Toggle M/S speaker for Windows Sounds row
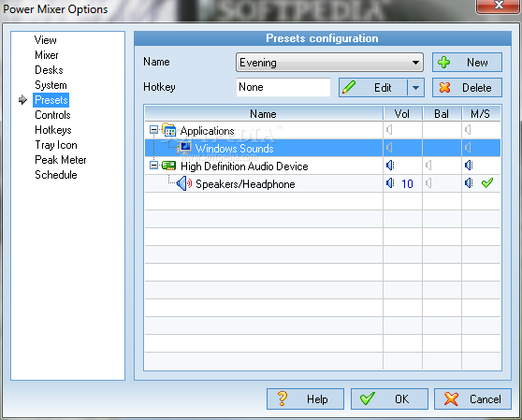522x420 pixels. 468,147
